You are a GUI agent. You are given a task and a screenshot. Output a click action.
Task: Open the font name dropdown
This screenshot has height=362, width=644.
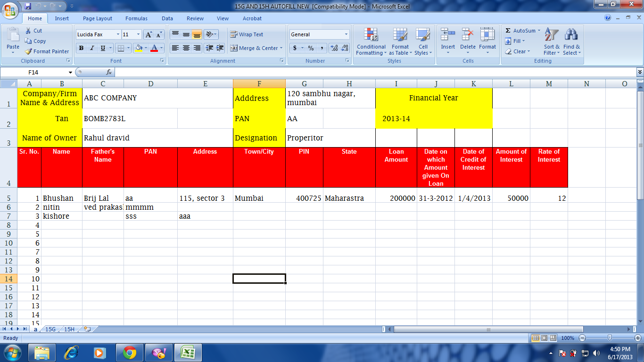pos(118,34)
